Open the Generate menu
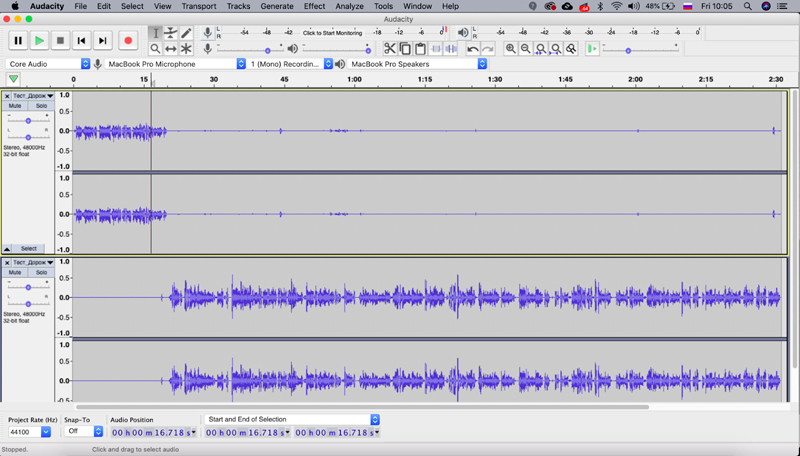 click(276, 6)
